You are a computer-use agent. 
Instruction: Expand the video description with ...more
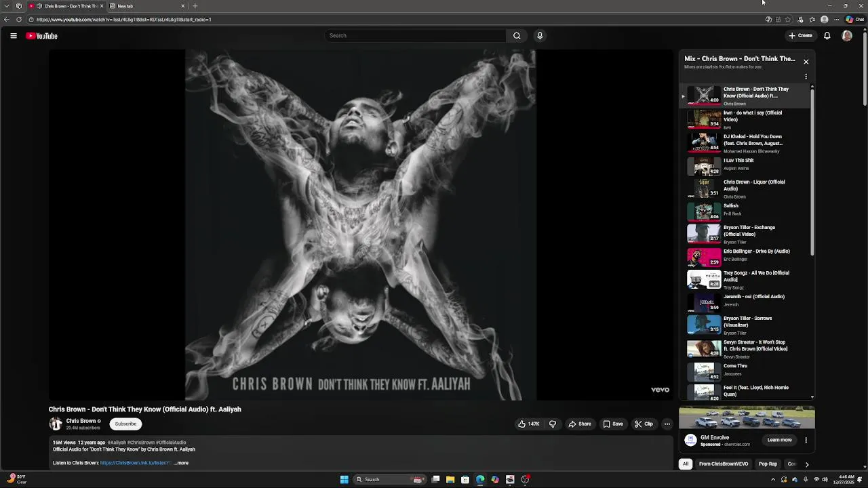click(x=181, y=463)
